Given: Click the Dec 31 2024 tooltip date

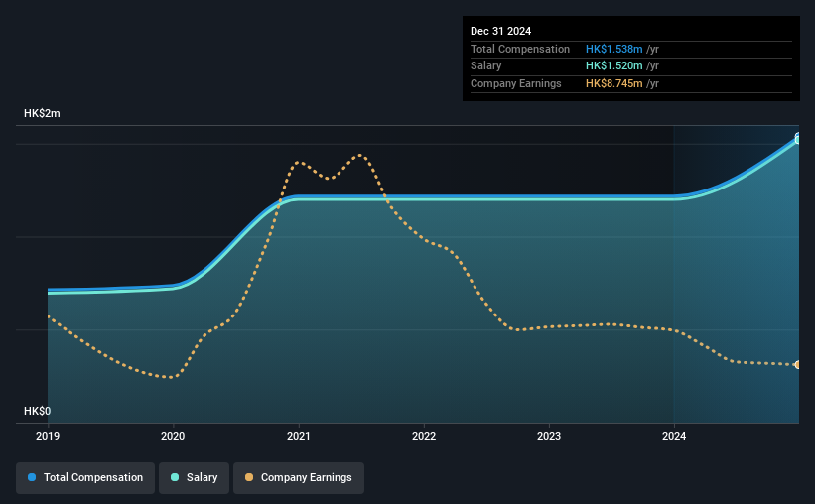Looking at the screenshot, I should 500,31.
